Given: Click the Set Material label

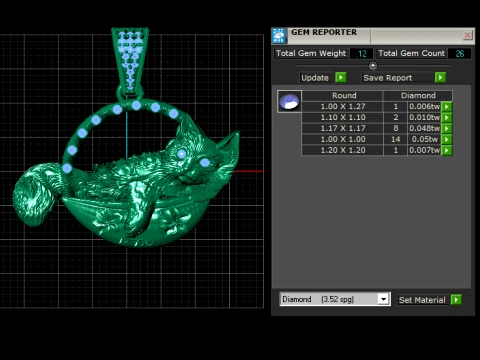Looking at the screenshot, I should 422,300.
